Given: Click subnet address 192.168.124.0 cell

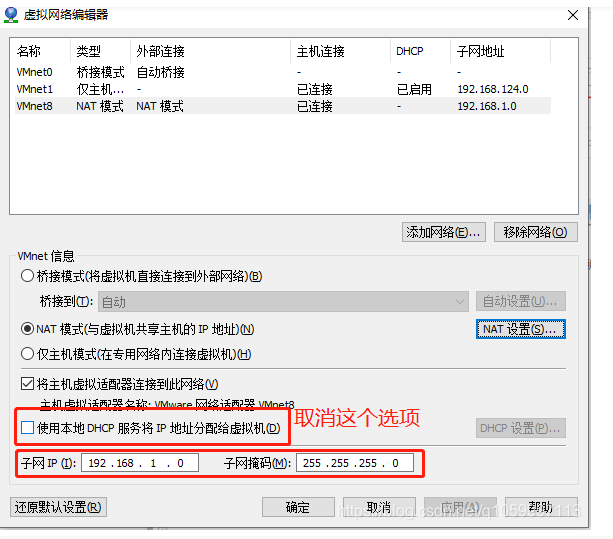Looking at the screenshot, I should pyautogui.click(x=493, y=89).
